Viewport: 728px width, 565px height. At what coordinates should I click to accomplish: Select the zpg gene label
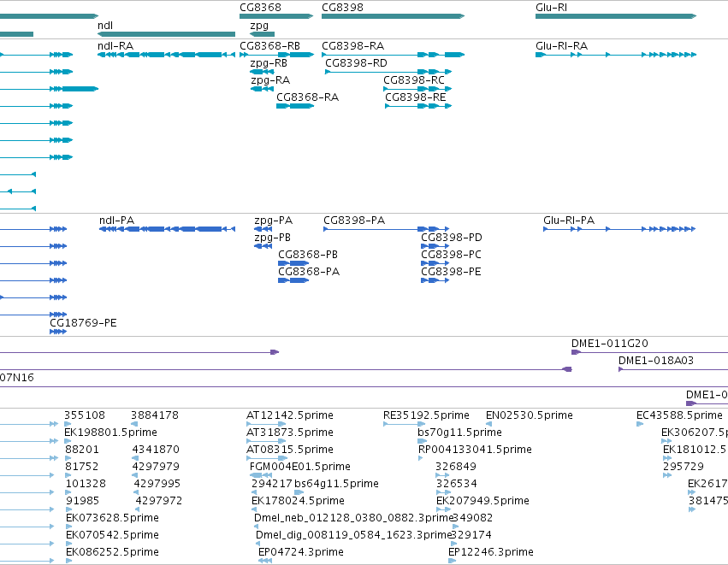pyautogui.click(x=259, y=26)
